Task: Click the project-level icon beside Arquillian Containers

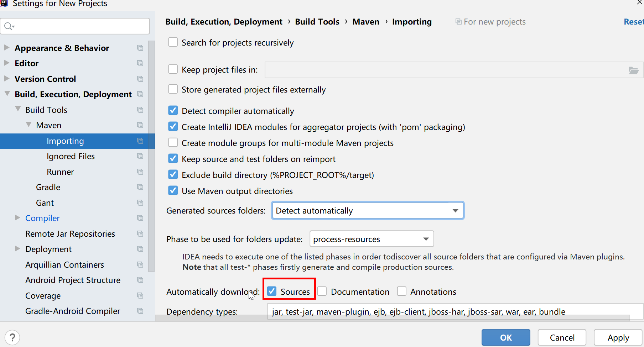Action: (x=140, y=265)
